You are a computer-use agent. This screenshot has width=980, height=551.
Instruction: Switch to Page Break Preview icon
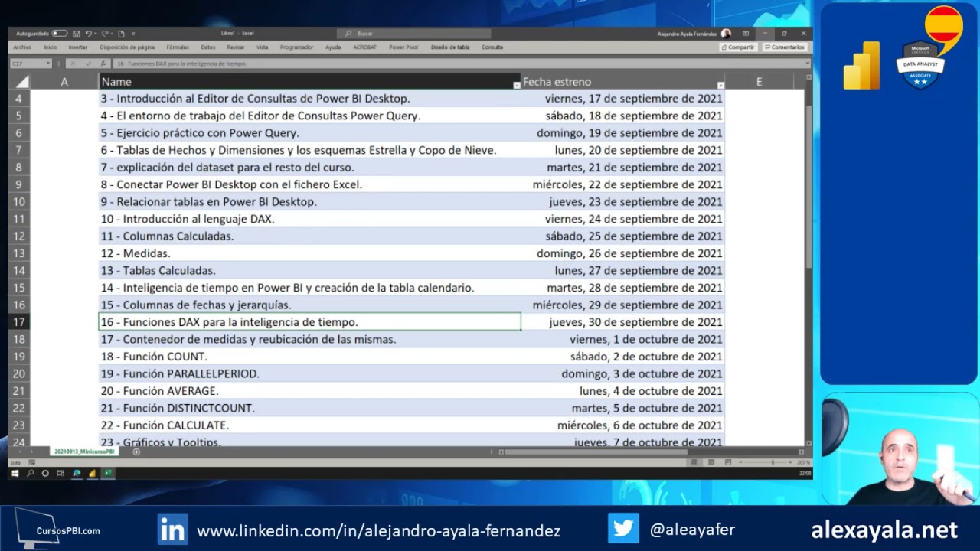click(x=727, y=462)
